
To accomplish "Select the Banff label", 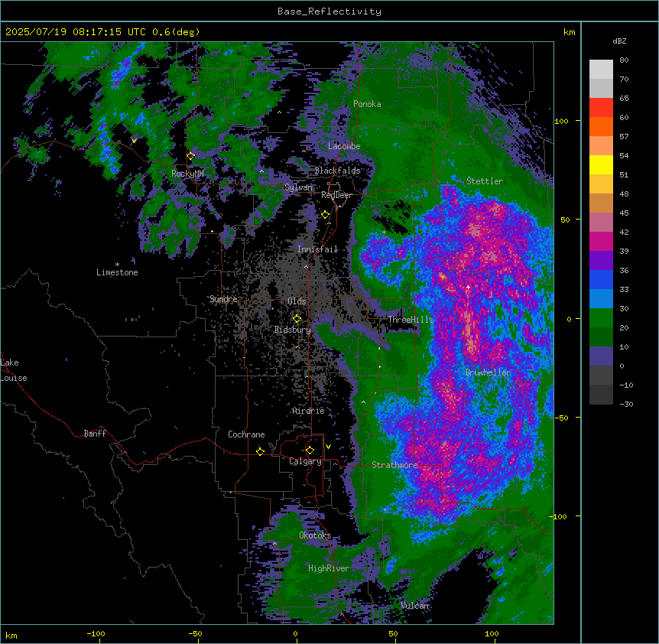I will [95, 434].
